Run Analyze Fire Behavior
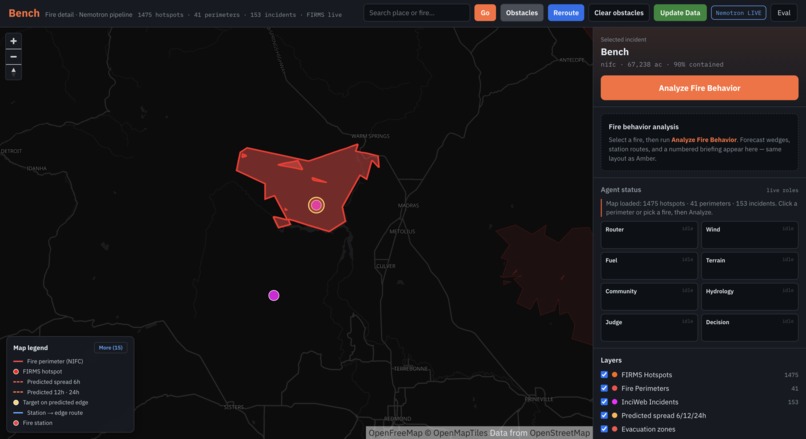 (x=699, y=88)
